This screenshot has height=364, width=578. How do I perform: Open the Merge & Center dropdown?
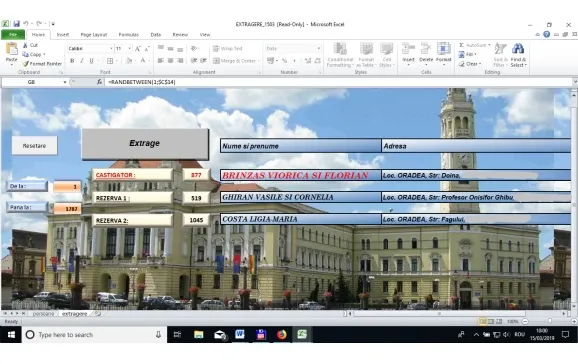pyautogui.click(x=259, y=61)
